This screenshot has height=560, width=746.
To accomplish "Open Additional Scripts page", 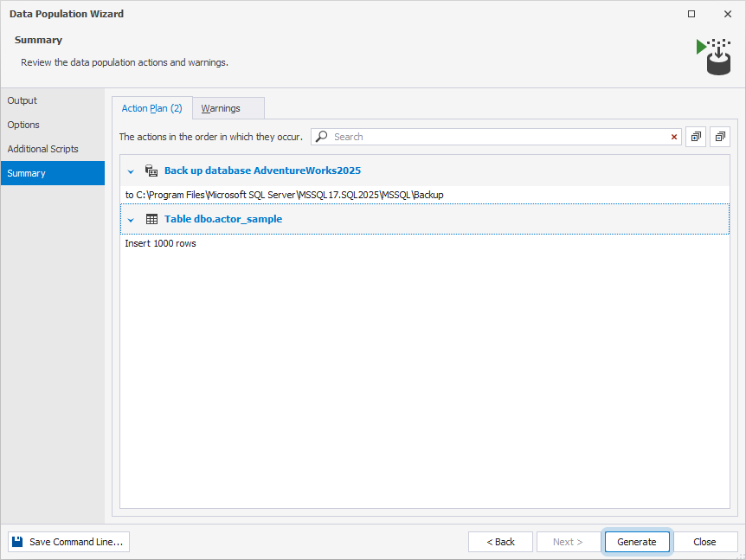I will [x=52, y=149].
